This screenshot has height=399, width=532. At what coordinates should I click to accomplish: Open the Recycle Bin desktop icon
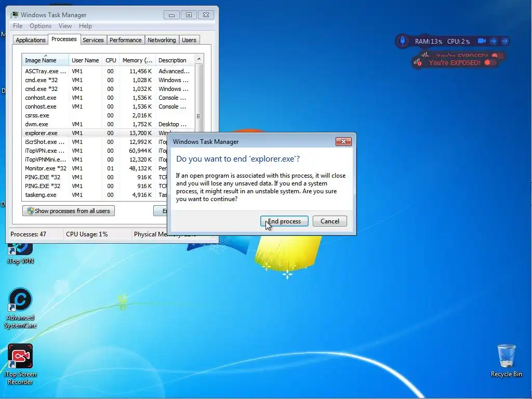(506, 361)
